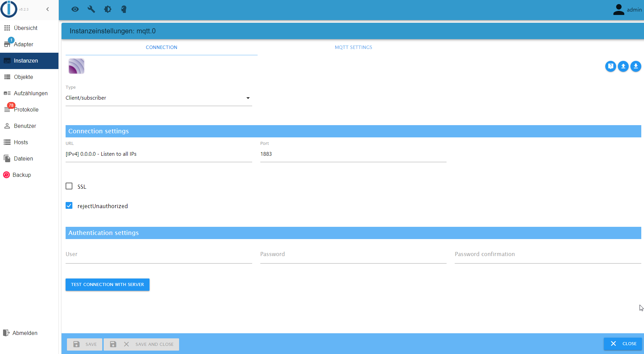Click the MQTT adapter purple logo
This screenshot has width=644, height=354.
pyautogui.click(x=76, y=66)
